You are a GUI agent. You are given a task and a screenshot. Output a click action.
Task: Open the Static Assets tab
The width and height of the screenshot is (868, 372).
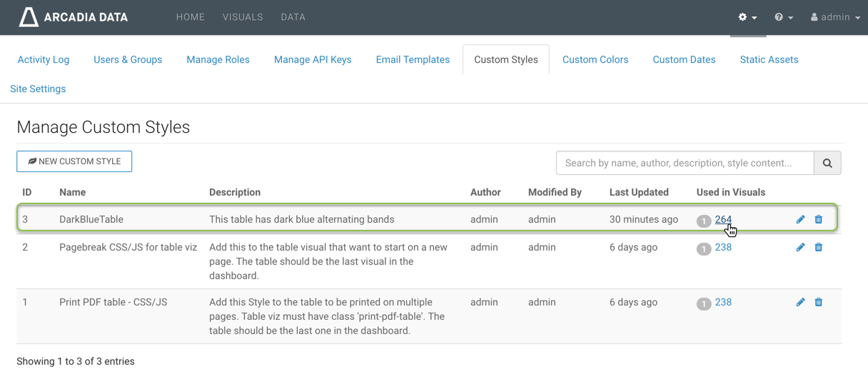[769, 59]
